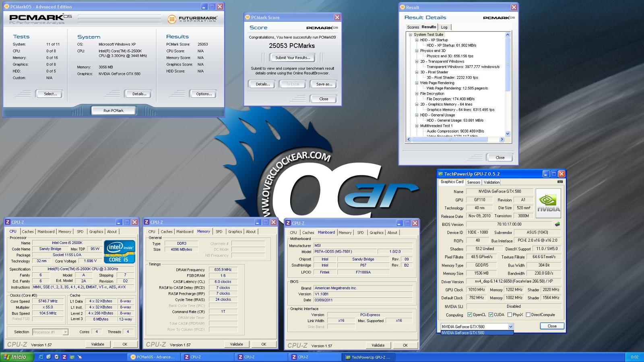Click the Z title icon of CPU-Z Mainboard window

(288, 223)
